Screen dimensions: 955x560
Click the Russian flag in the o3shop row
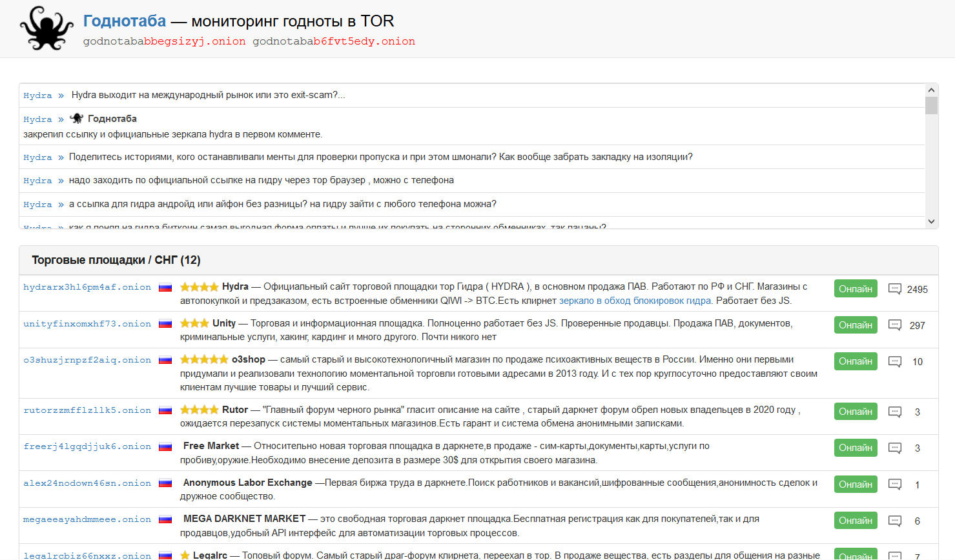pos(165,360)
